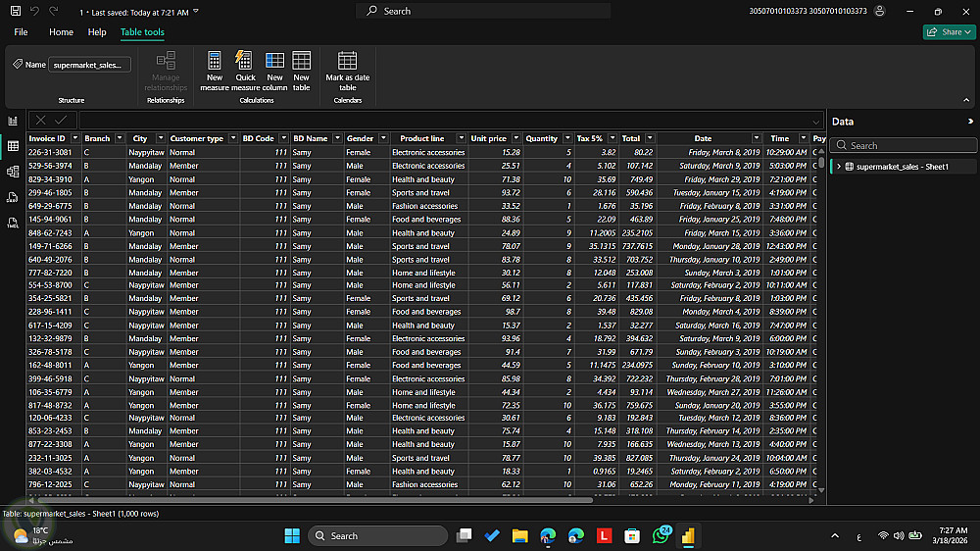Cancel formula with the X icon

click(x=40, y=120)
